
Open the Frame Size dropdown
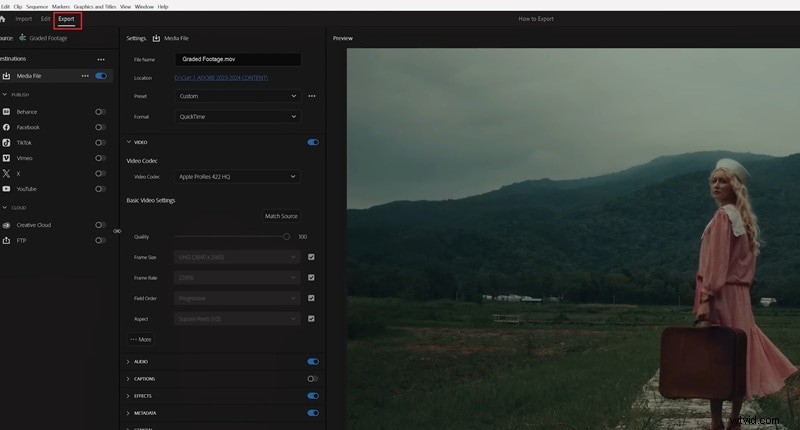tap(237, 257)
